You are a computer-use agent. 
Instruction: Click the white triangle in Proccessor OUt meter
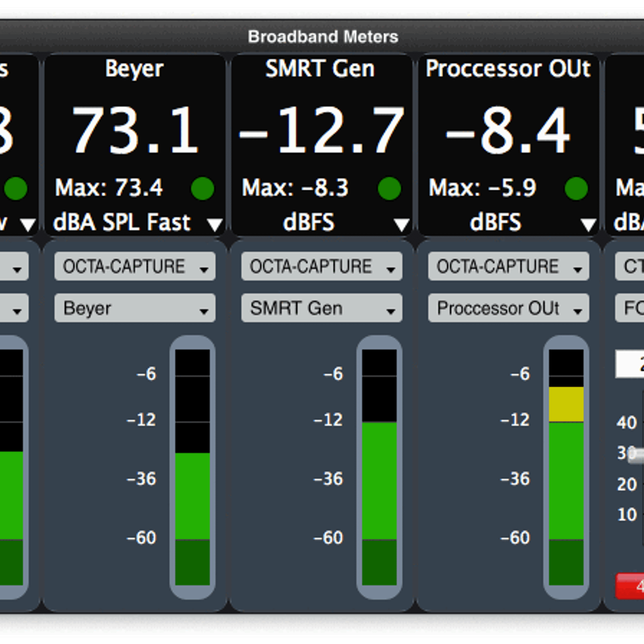[x=588, y=224]
